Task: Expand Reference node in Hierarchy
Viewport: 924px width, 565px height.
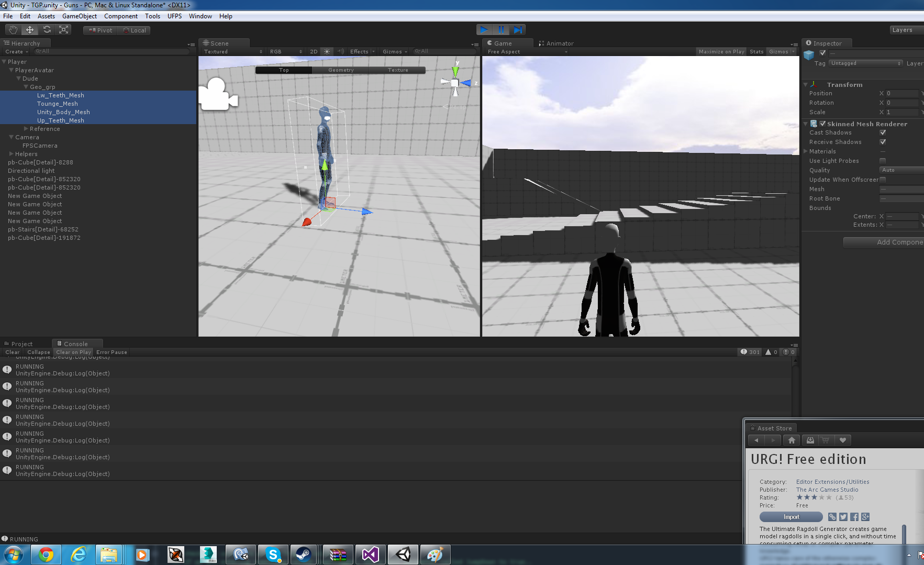Action: tap(26, 128)
